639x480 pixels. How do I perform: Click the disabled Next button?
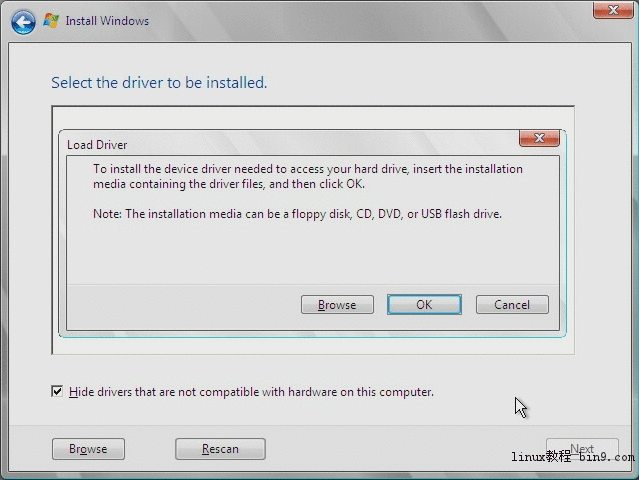coord(582,449)
